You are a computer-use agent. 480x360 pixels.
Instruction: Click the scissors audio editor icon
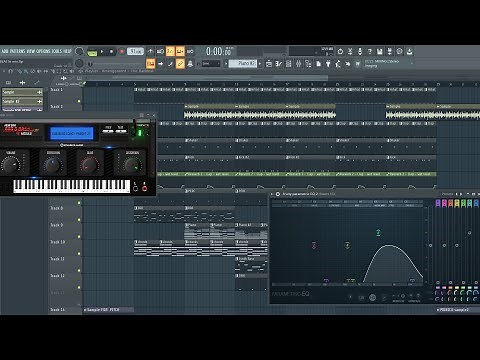[350, 51]
